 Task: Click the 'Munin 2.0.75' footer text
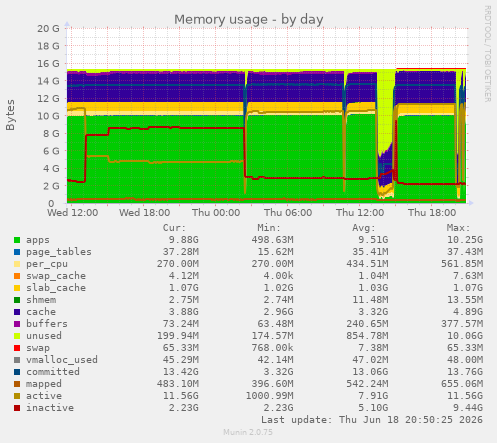click(248, 432)
